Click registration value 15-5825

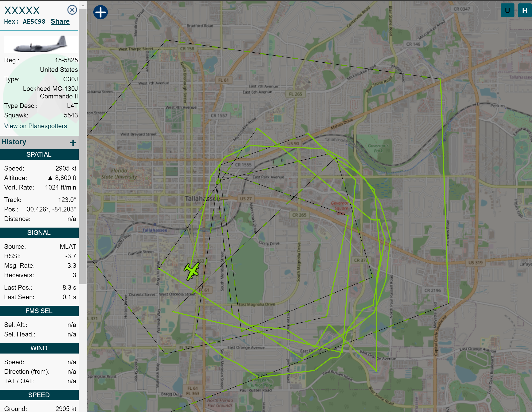pos(66,60)
